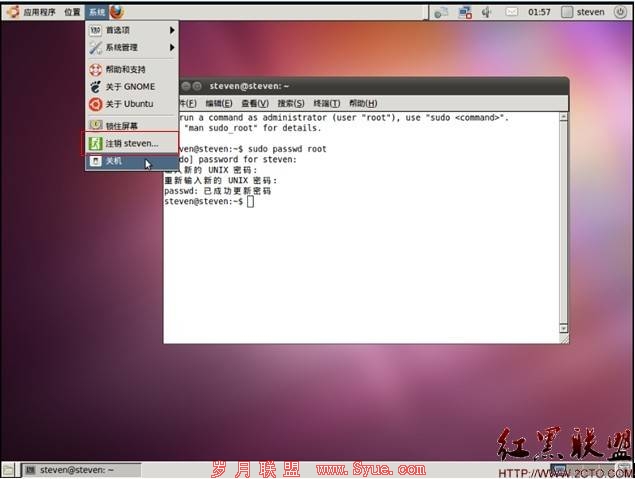Click the green log out icon
The width and height of the screenshot is (635, 479).
[x=95, y=143]
